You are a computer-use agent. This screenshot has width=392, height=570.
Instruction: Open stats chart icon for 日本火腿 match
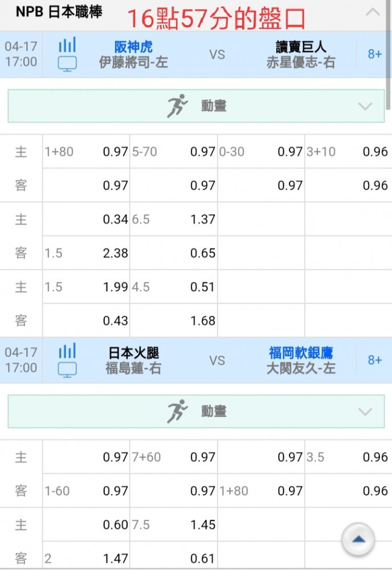tap(67, 351)
